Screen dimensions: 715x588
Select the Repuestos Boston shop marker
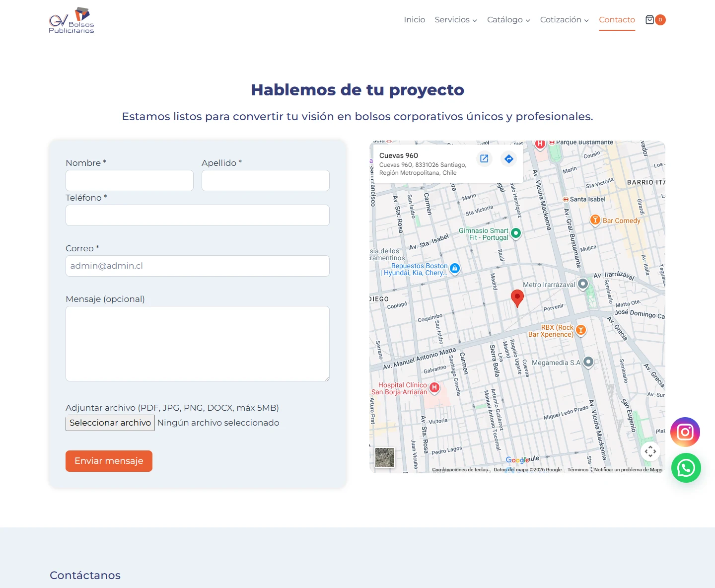pyautogui.click(x=455, y=268)
